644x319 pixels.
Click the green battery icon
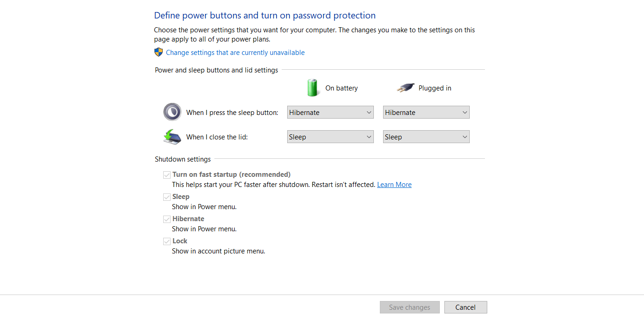tap(313, 87)
